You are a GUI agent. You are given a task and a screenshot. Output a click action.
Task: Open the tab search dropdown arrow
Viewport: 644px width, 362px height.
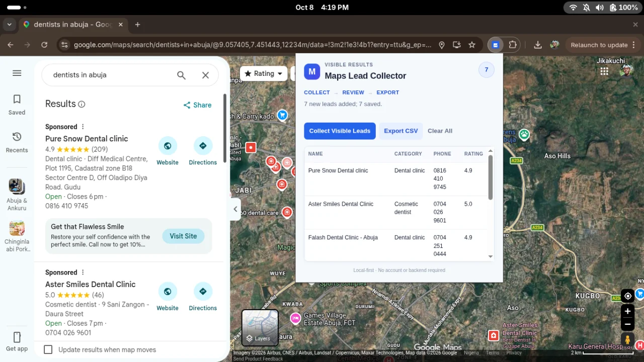click(9, 25)
